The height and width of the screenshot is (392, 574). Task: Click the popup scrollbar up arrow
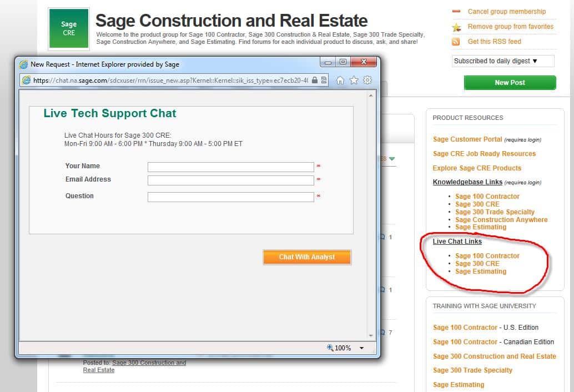point(371,96)
